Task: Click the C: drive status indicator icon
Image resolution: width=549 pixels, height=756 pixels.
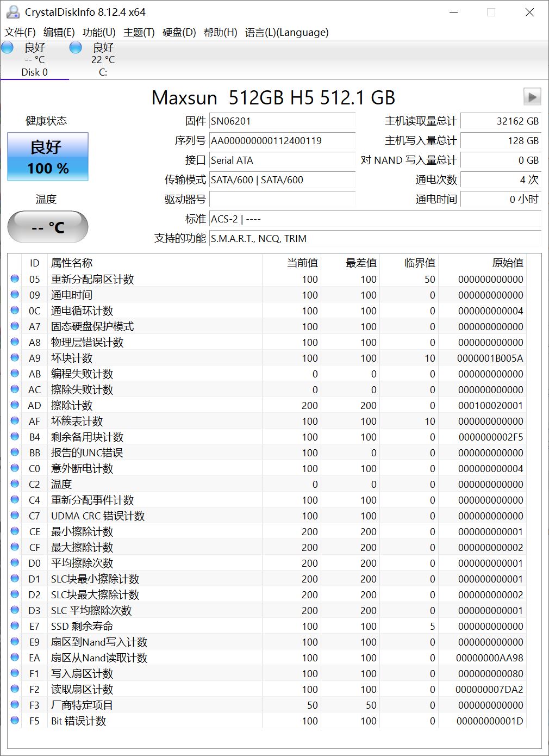Action: tap(76, 48)
